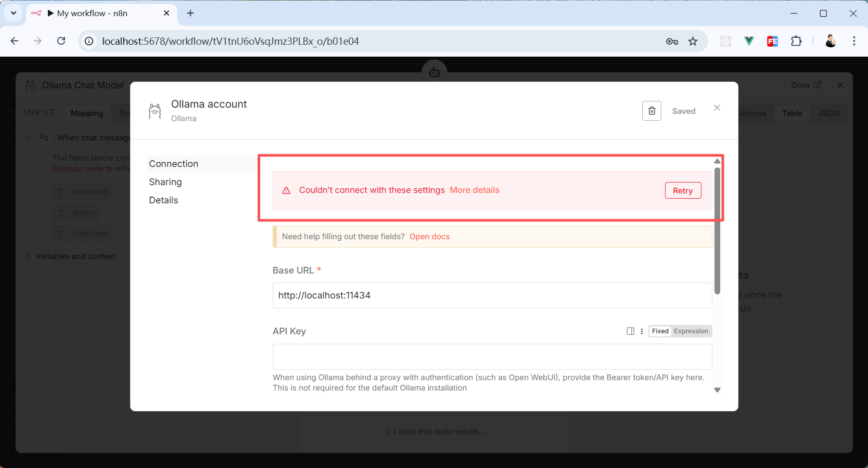
Task: Click the API Key options three-dot icon
Action: coord(642,331)
